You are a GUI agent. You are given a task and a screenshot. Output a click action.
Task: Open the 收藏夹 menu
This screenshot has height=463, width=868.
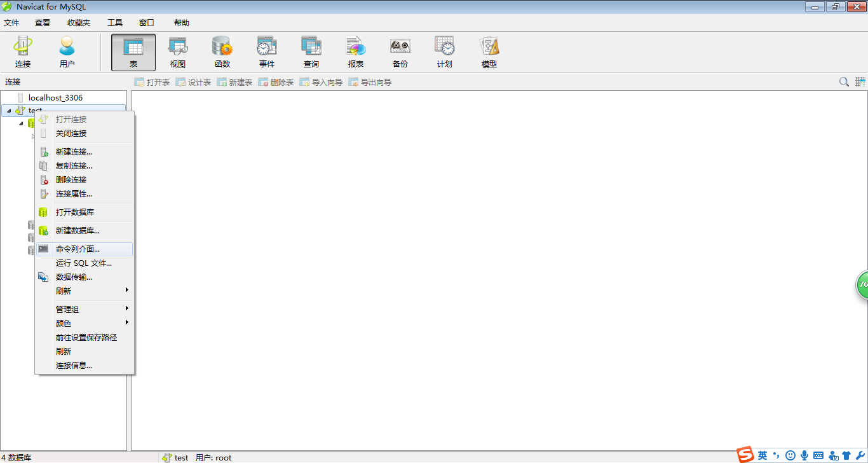click(79, 22)
